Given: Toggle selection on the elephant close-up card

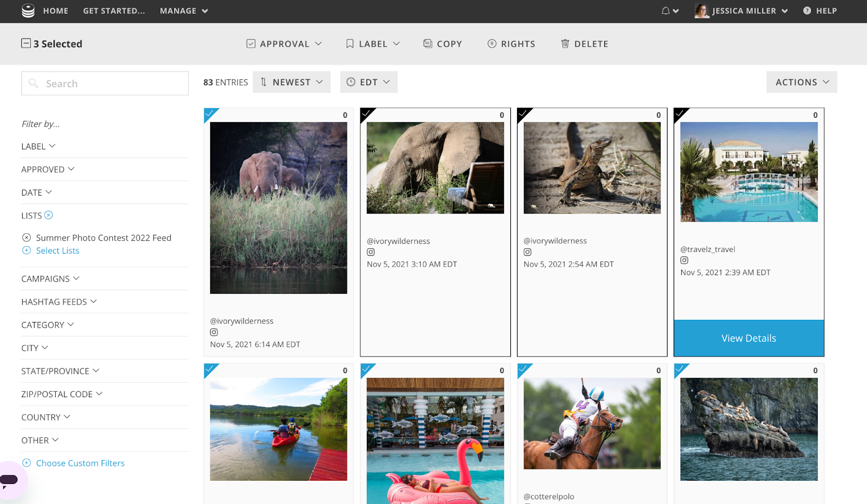Looking at the screenshot, I should (x=367, y=114).
